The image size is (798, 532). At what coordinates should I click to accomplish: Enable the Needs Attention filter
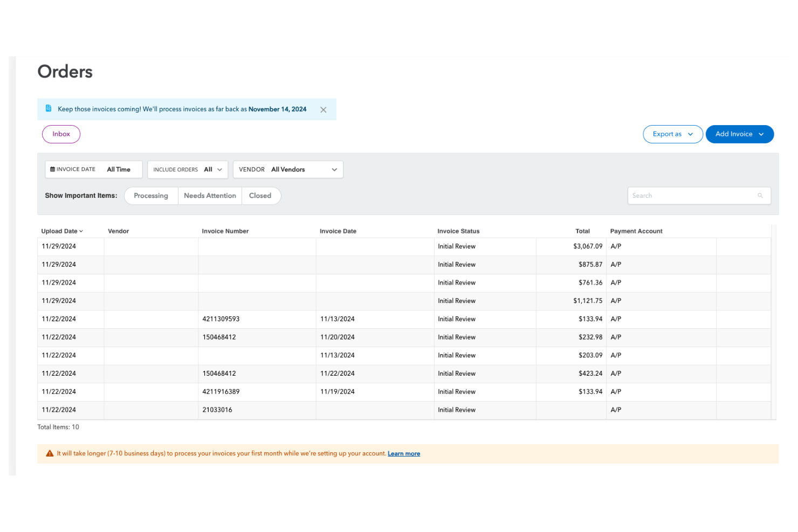(x=210, y=196)
